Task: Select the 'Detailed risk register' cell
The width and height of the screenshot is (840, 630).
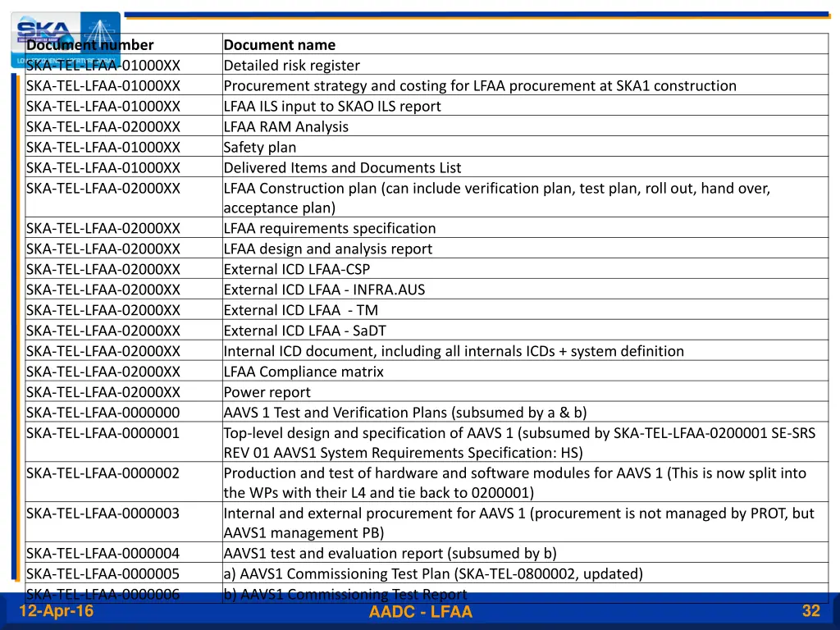Action: 291,66
